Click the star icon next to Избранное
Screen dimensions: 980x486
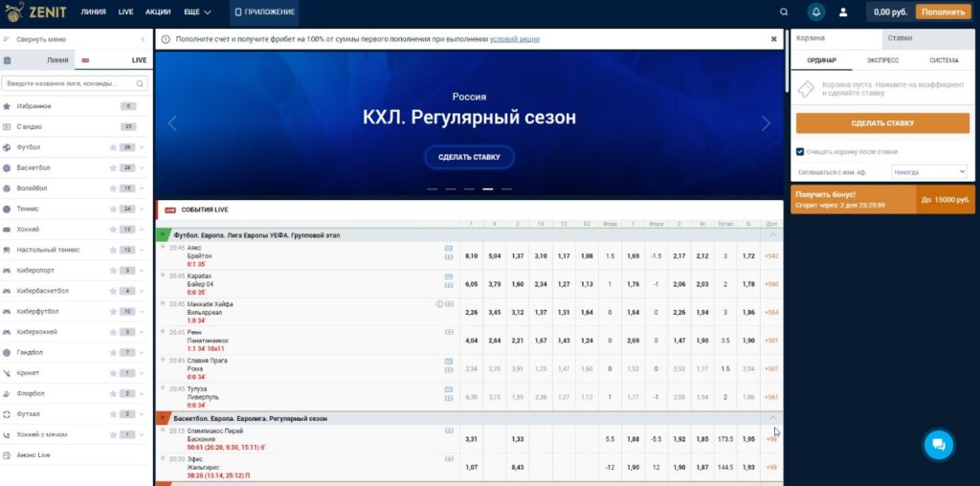click(x=7, y=107)
